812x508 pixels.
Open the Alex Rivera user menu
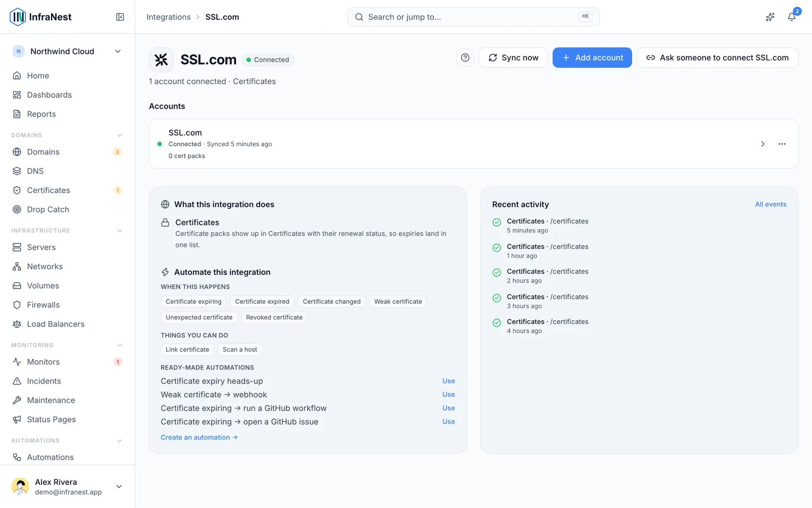pos(67,486)
